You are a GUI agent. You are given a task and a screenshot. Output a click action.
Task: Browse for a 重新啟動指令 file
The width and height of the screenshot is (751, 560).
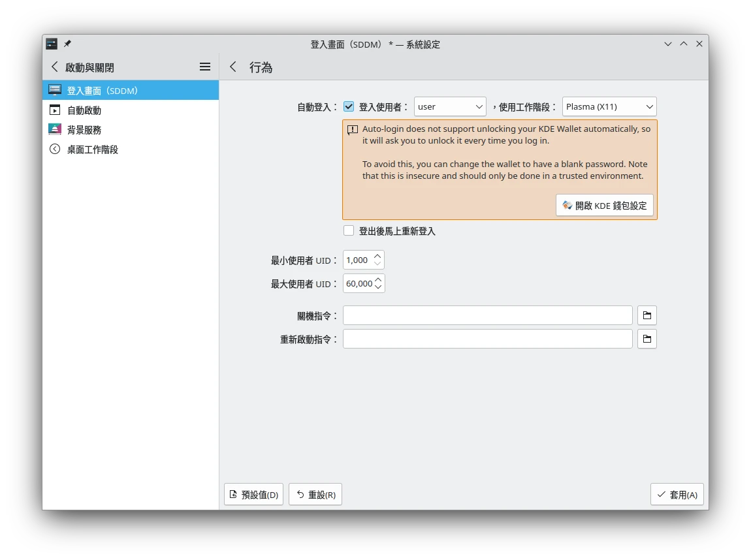coord(647,339)
